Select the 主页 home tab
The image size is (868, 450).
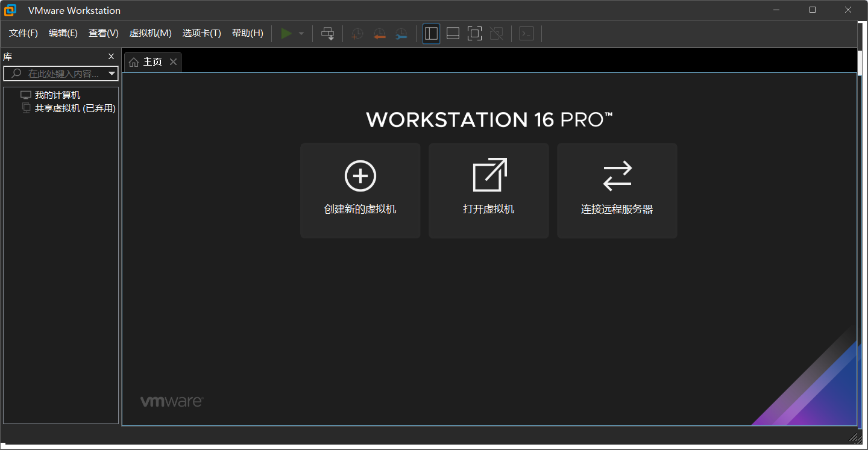(153, 62)
